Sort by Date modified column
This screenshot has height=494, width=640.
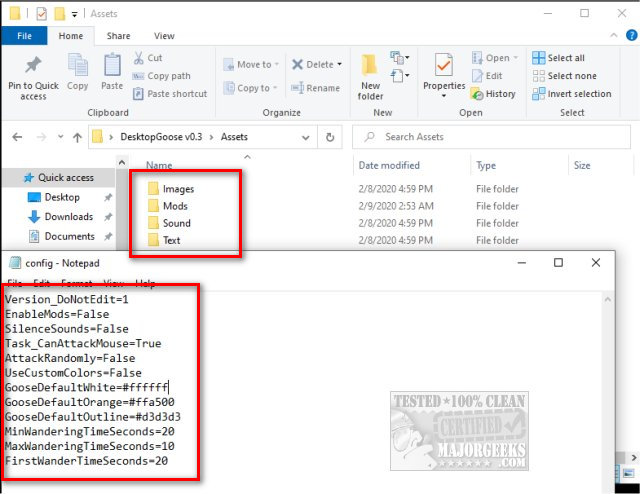point(389,165)
